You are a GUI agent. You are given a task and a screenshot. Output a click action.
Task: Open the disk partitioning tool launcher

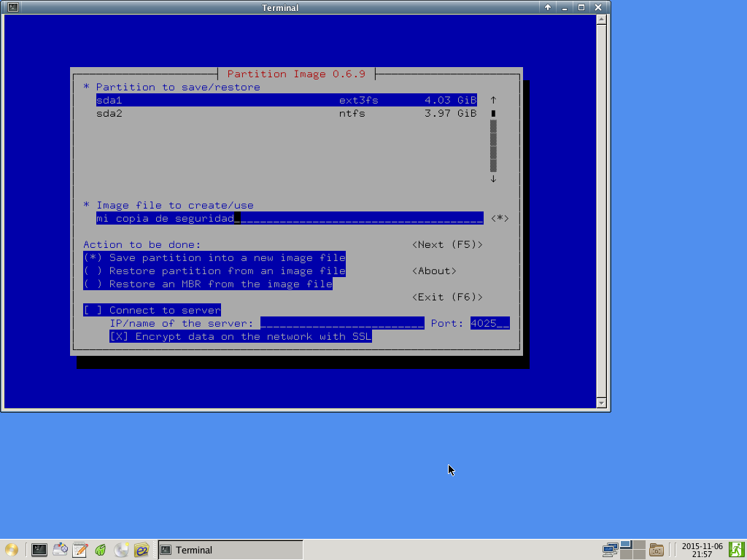click(x=60, y=550)
